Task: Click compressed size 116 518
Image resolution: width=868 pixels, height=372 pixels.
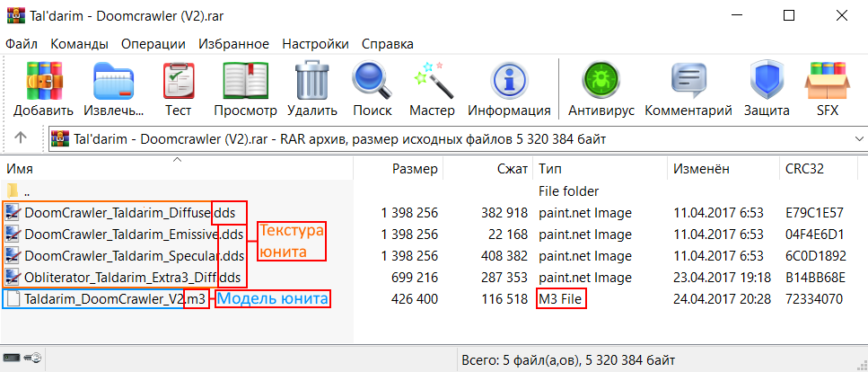Action: click(x=504, y=299)
